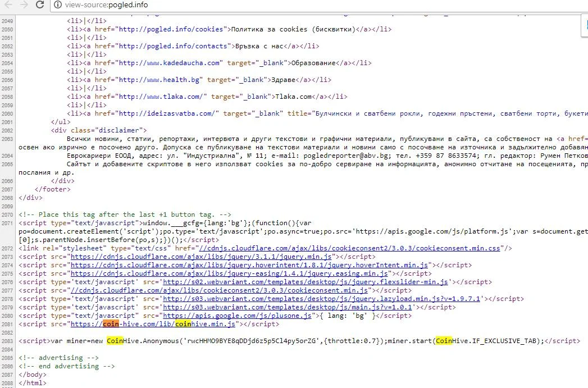Image resolution: width=588 pixels, height=388 pixels.
Task: Click the 'Здраве' anchor text
Action: coord(284,80)
